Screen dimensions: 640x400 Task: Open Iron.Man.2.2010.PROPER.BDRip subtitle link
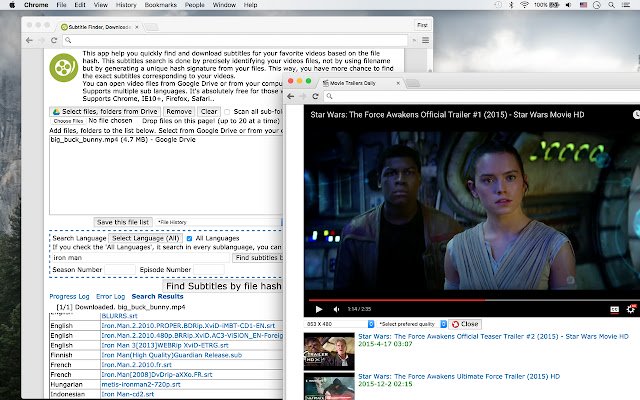point(188,326)
